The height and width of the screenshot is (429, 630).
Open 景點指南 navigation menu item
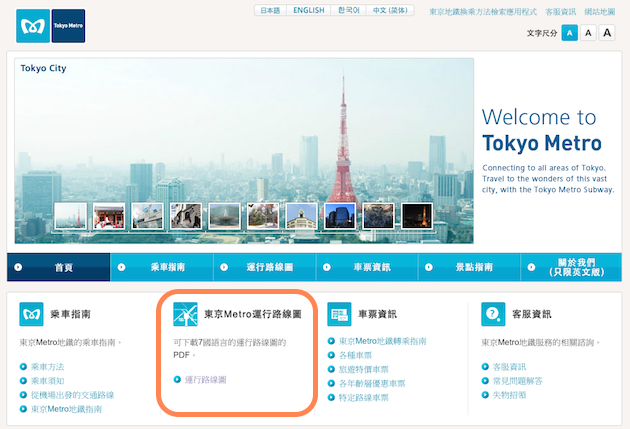[469, 267]
